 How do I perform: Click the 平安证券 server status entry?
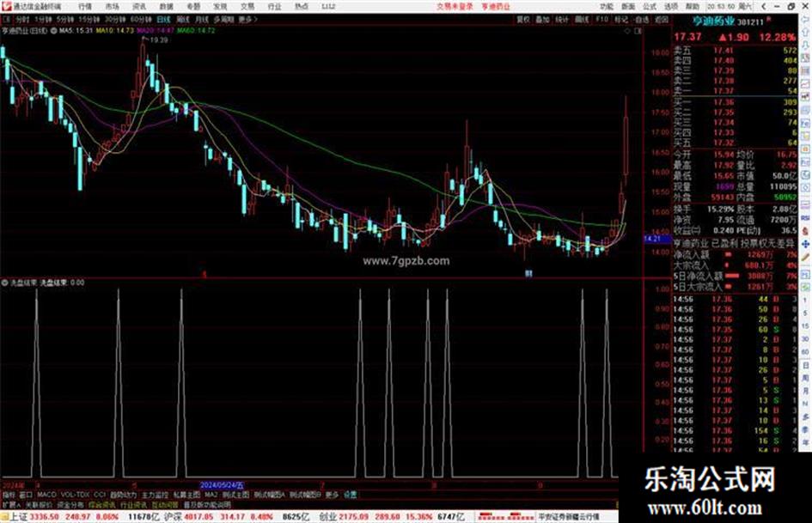(569, 516)
